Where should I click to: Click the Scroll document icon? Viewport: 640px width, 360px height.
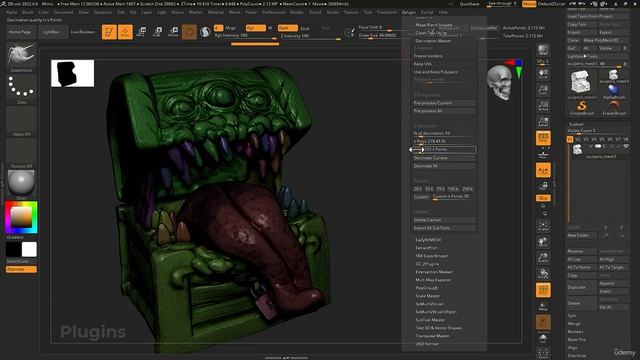click(543, 74)
